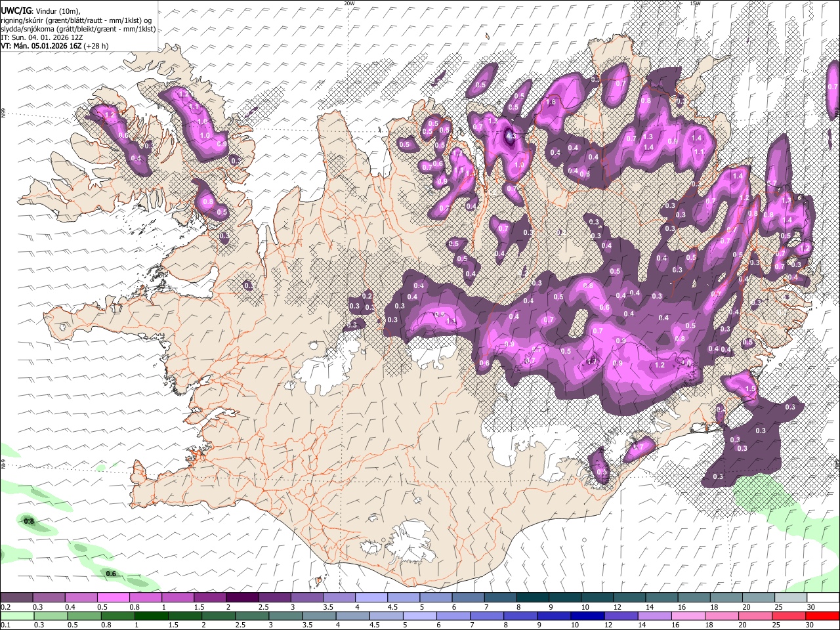The height and width of the screenshot is (630, 840).
Task: Click the 1.6 snowfall value on the map
Action: click(551, 102)
